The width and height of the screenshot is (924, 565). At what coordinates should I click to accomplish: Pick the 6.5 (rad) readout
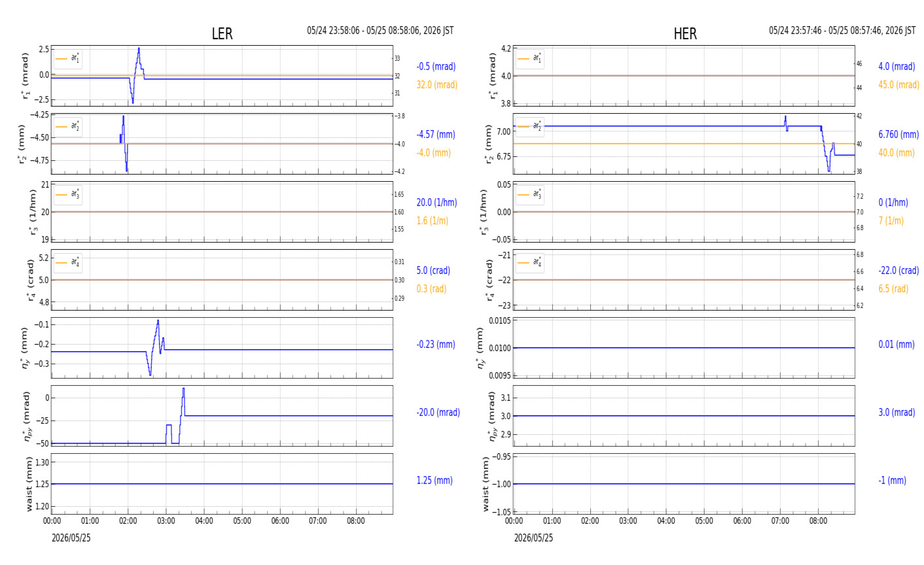[893, 289]
